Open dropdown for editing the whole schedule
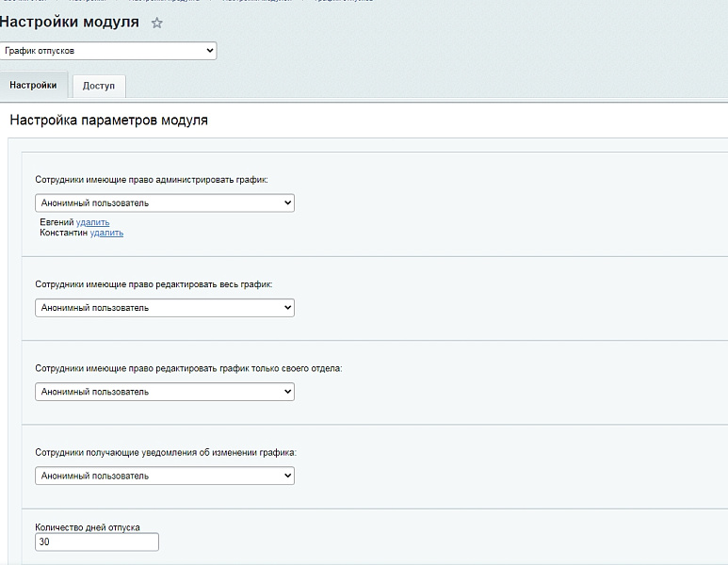Screen dimensions: 728x565 pos(165,308)
